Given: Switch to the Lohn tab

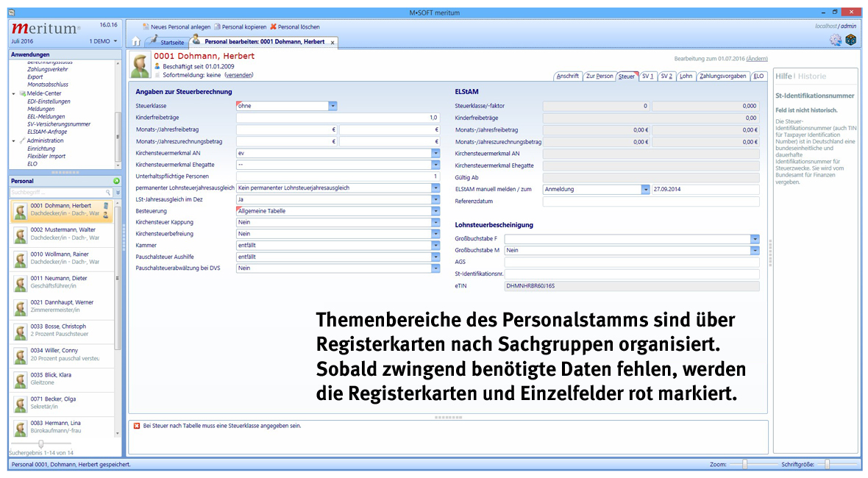Looking at the screenshot, I should pos(686,76).
